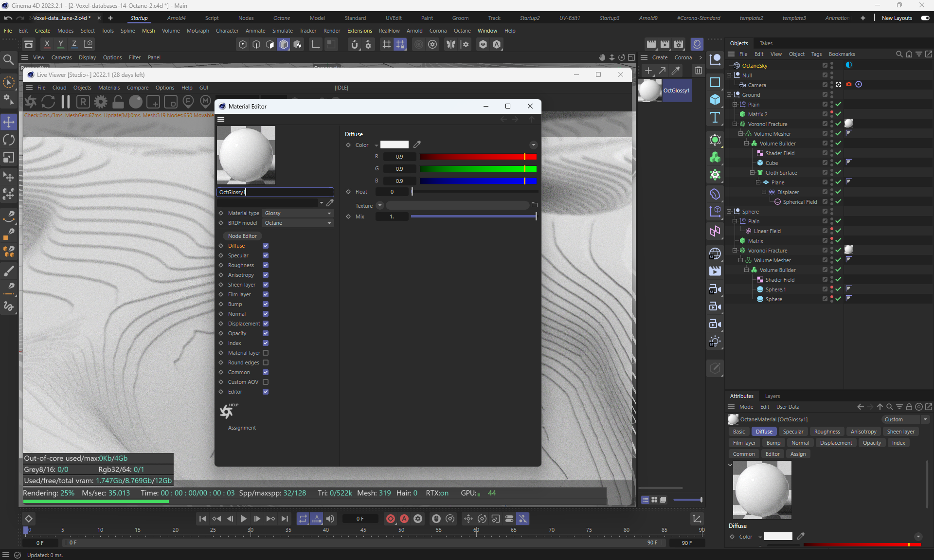
Task: Click the color eyedropper in Material Editor
Action: point(417,145)
